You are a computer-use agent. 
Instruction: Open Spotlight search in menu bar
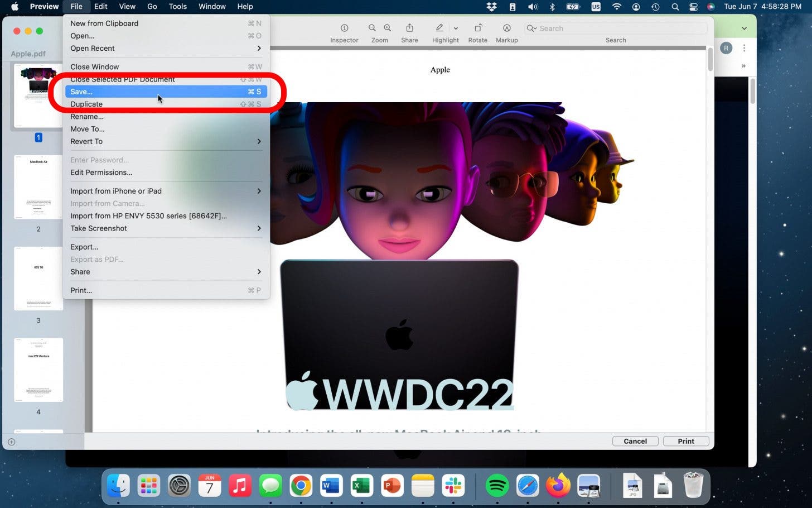tap(675, 7)
